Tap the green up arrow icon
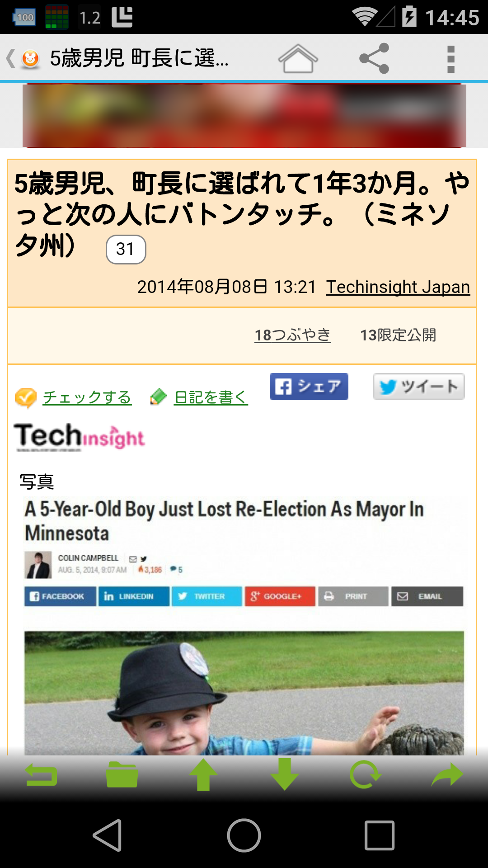This screenshot has width=488, height=868. click(x=203, y=774)
